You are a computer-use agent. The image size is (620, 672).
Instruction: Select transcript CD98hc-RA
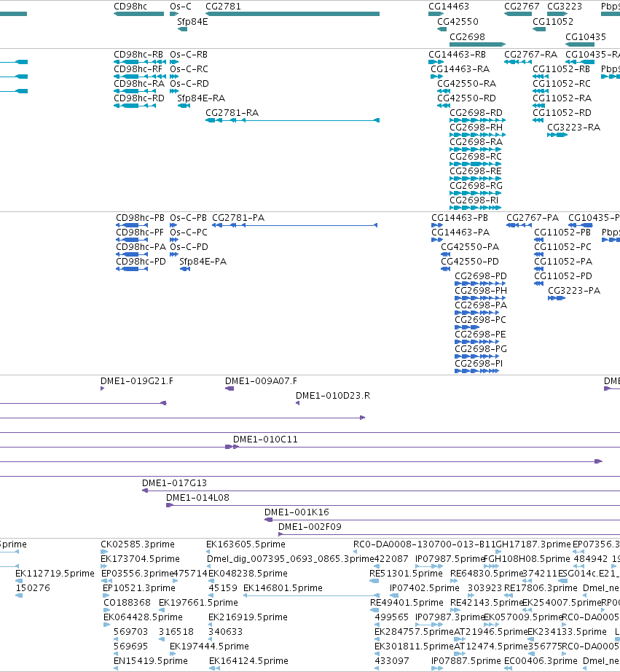point(139,84)
